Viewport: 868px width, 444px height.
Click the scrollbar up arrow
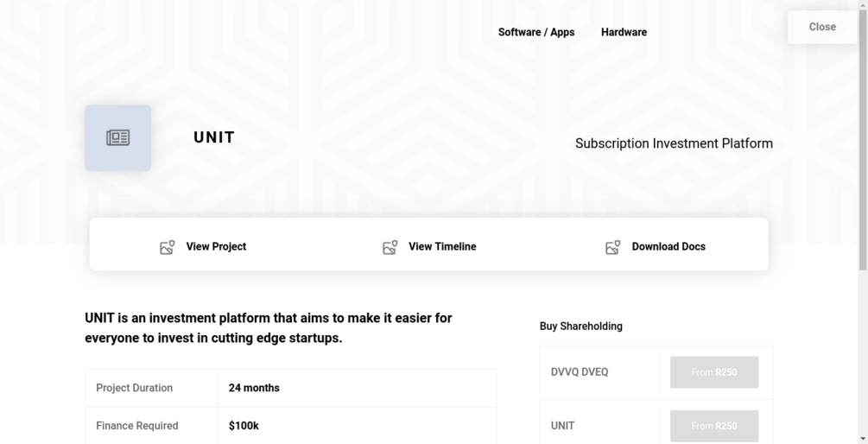pyautogui.click(x=863, y=5)
